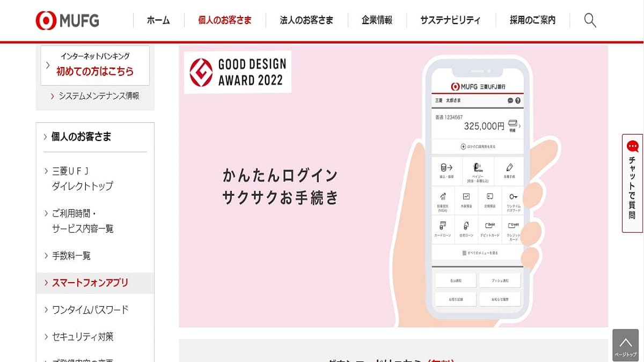Jump back up with the ページトップ arrow button
The image size is (644, 362).
click(625, 345)
